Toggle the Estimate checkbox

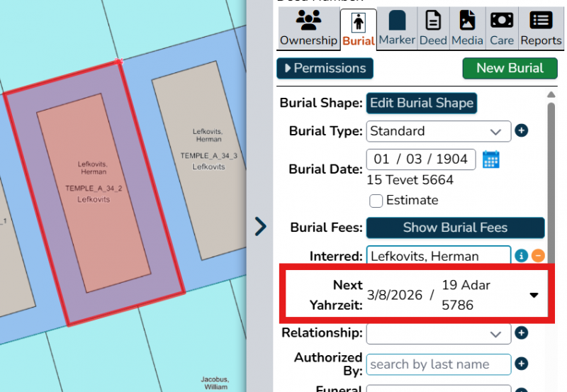[x=376, y=201]
